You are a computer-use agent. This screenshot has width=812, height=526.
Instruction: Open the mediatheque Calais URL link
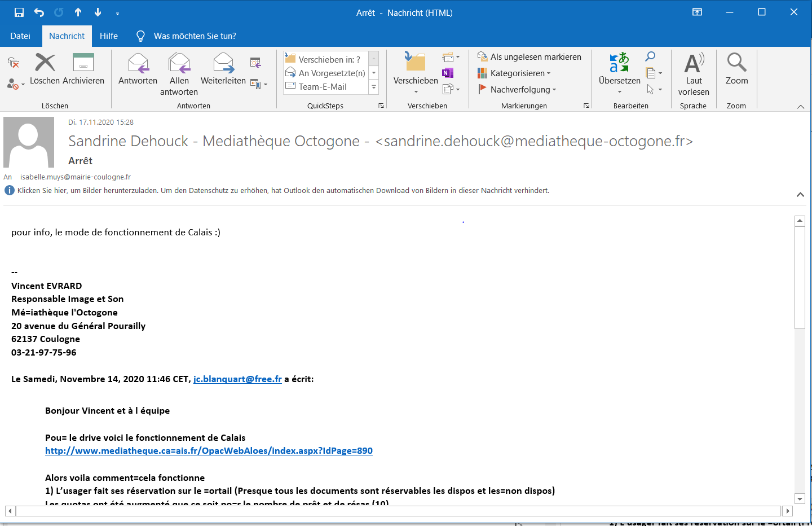209,451
